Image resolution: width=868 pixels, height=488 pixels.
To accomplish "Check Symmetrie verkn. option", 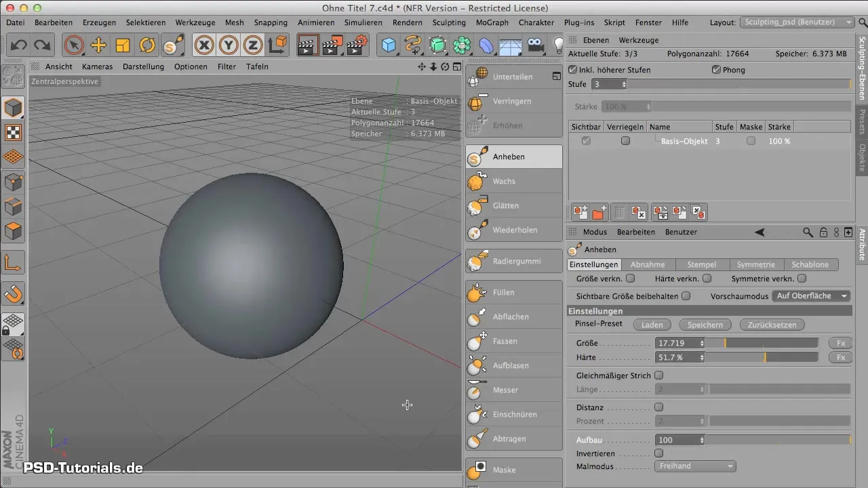I will [802, 279].
